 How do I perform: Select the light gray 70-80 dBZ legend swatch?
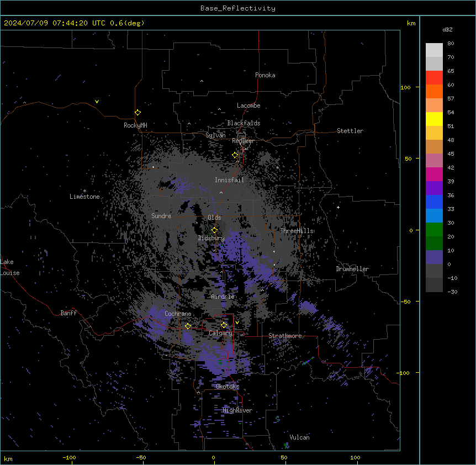click(x=434, y=50)
